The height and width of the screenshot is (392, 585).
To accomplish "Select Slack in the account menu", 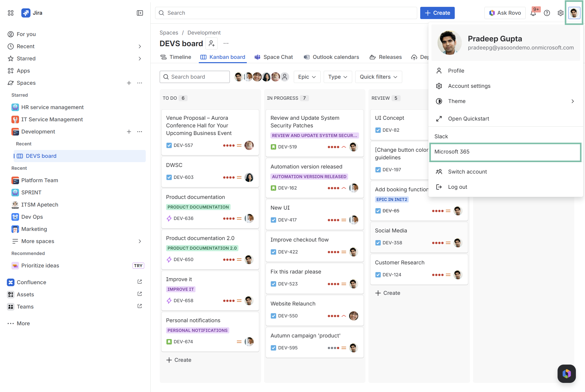I will [506, 137].
